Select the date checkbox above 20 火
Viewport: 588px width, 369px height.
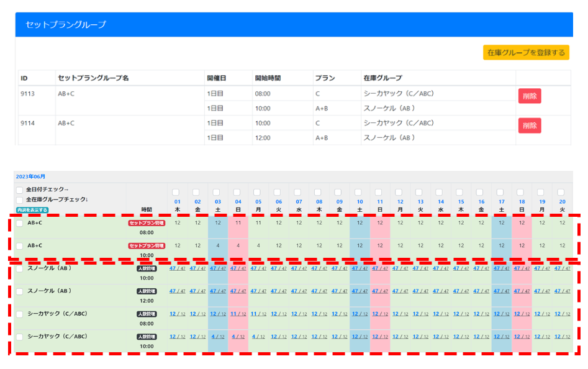click(561, 193)
